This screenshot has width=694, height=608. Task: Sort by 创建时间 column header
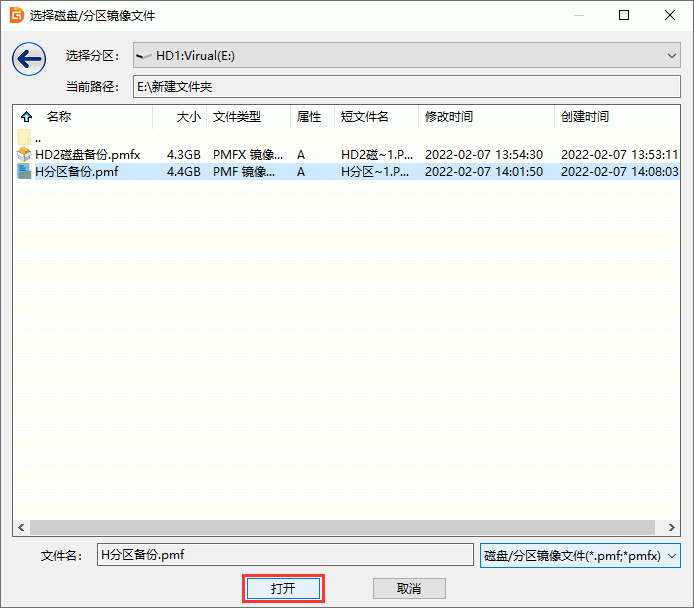click(x=585, y=117)
